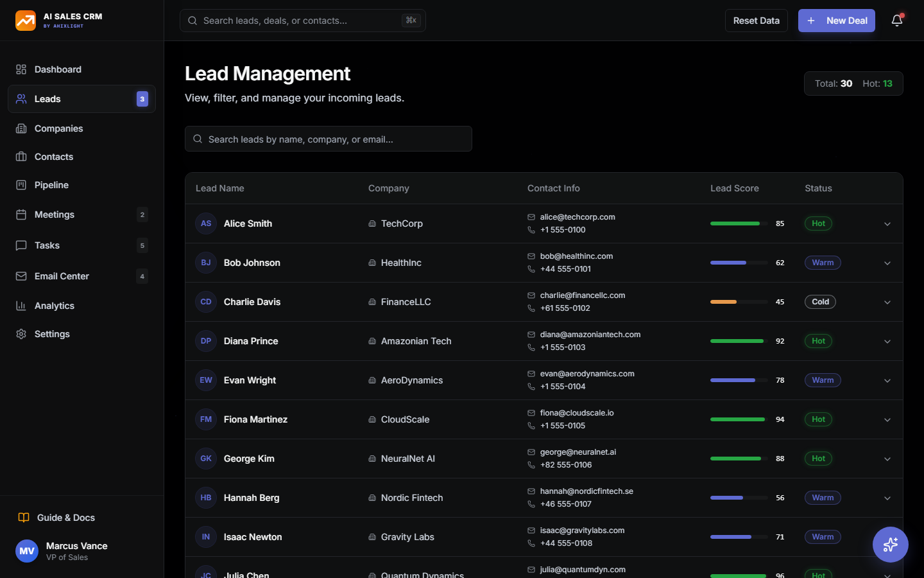This screenshot has width=924, height=578.
Task: Click the Lead Score column header
Action: pyautogui.click(x=735, y=188)
